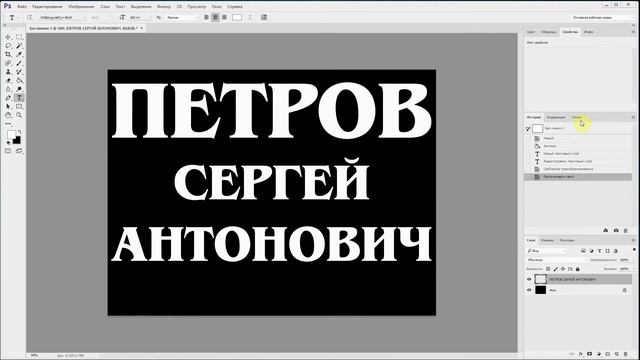The width and height of the screenshot is (640, 360).
Task: Select the Hand tool
Action: tap(8, 116)
